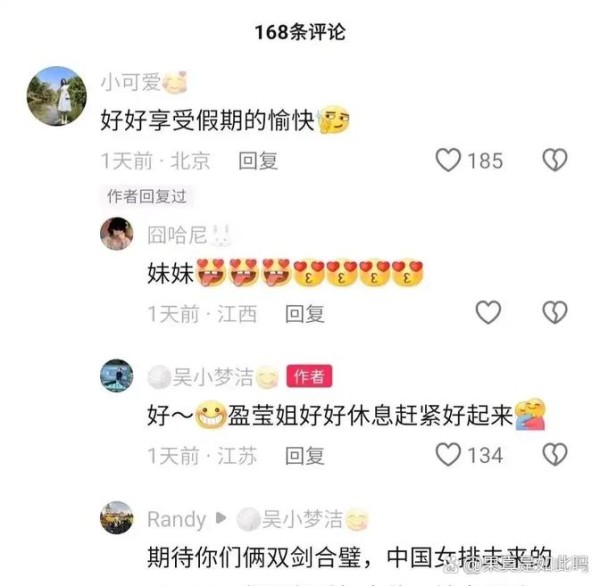Open username 囧哈尼
The height and width of the screenshot is (586, 600).
click(x=178, y=235)
